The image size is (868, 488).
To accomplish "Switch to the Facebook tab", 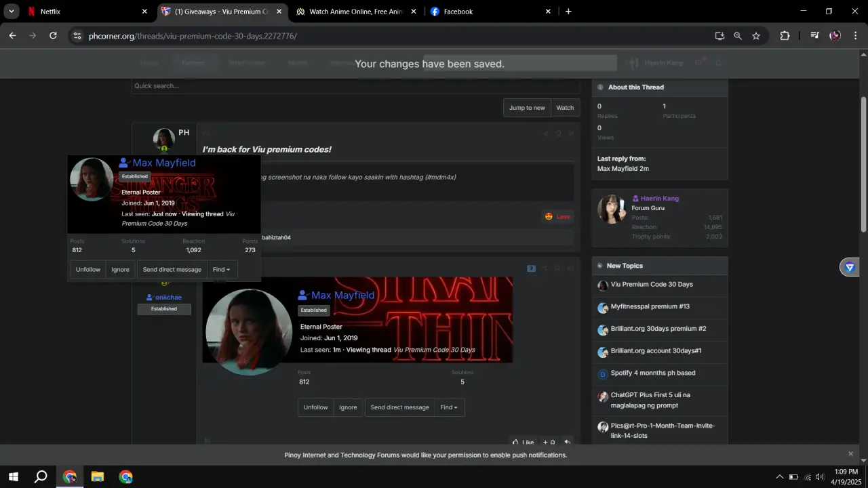I will pyautogui.click(x=491, y=12).
